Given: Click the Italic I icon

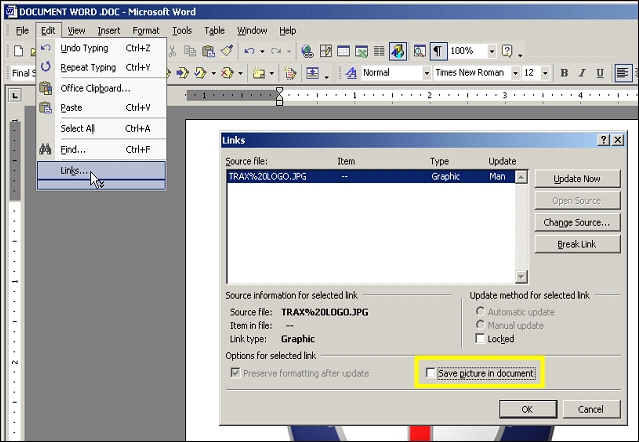Looking at the screenshot, I should tap(582, 73).
